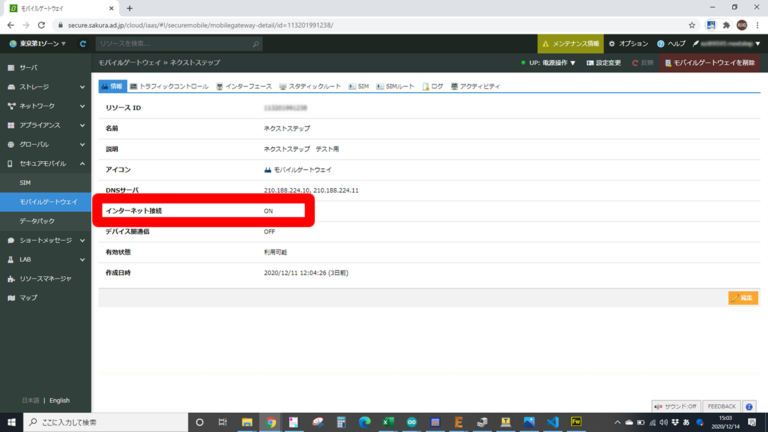Bookmark page with the star icon

[x=692, y=25]
